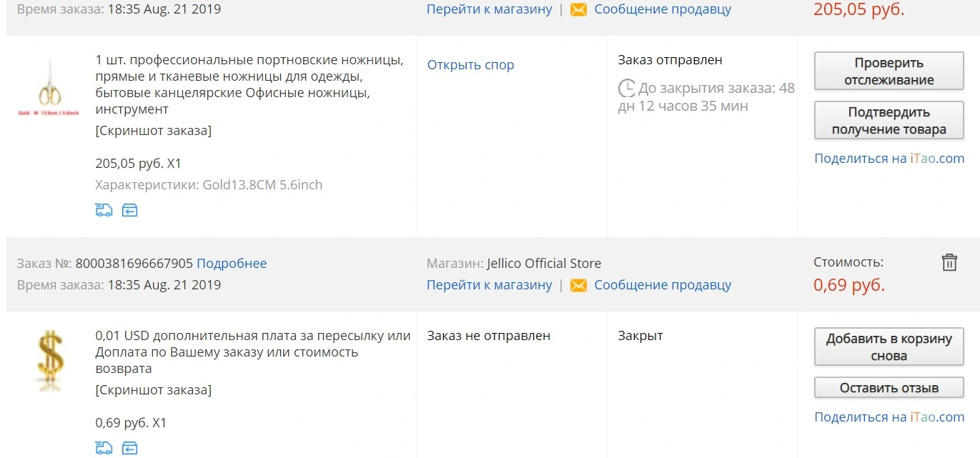Click 'Проверить отслеживание' button
980x458 pixels.
(x=889, y=71)
